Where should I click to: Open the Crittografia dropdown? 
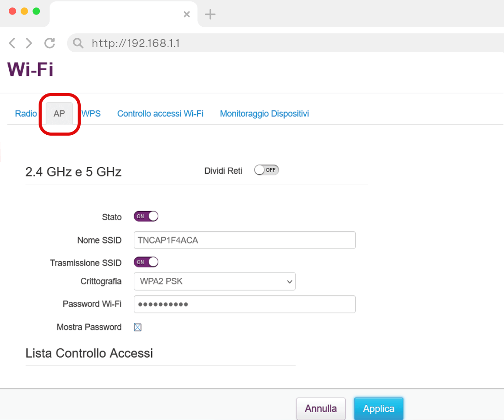214,282
